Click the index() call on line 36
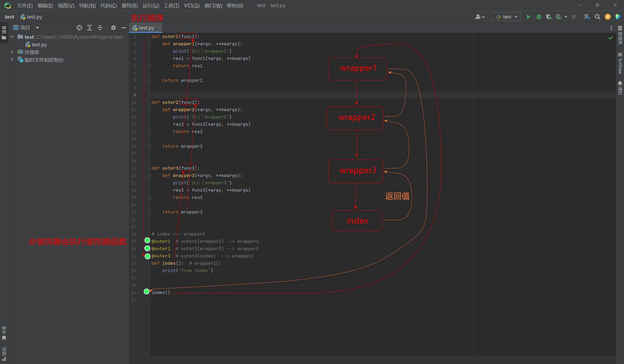 pos(161,293)
